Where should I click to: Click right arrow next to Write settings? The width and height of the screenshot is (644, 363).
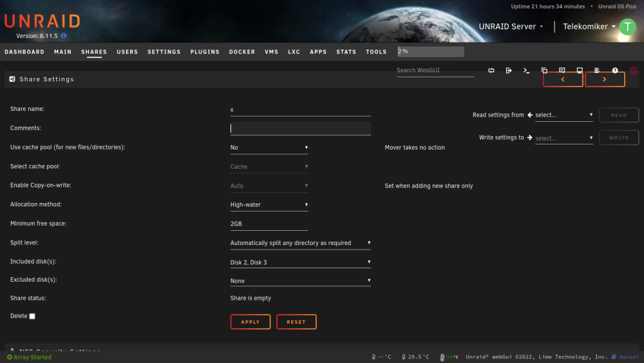pos(530,138)
